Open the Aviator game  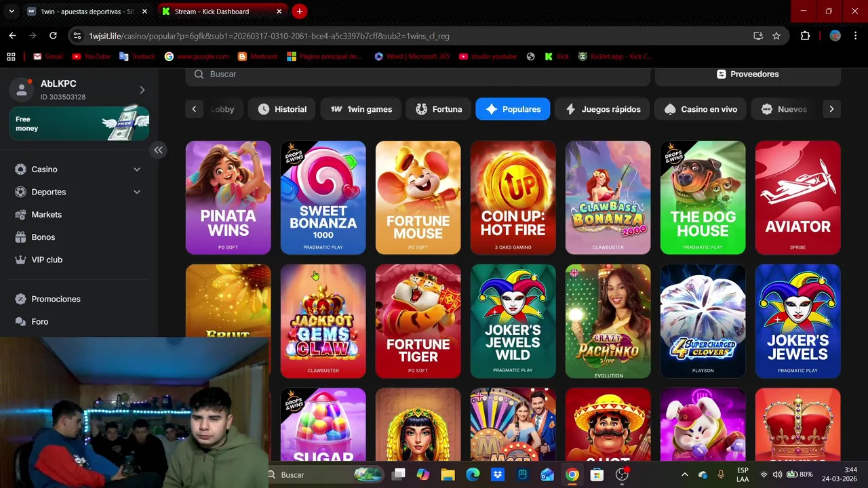point(797,198)
